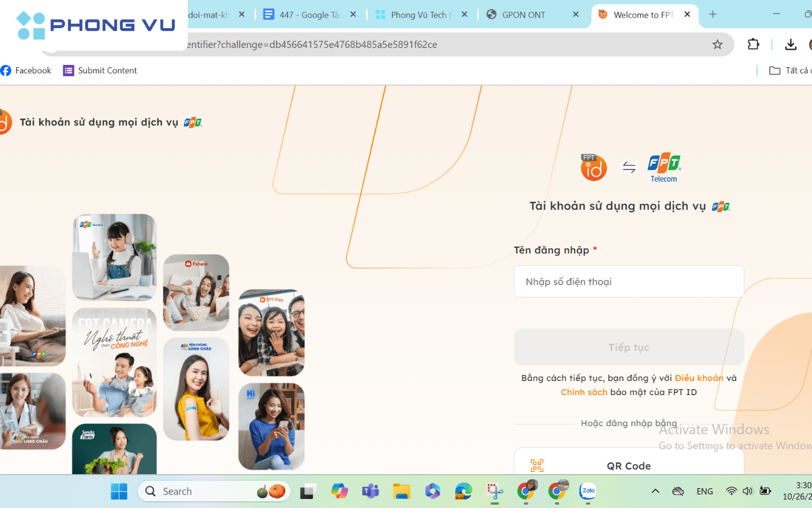The width and height of the screenshot is (812, 508).
Task: Bookmark this page with the star icon
Action: [717, 45]
